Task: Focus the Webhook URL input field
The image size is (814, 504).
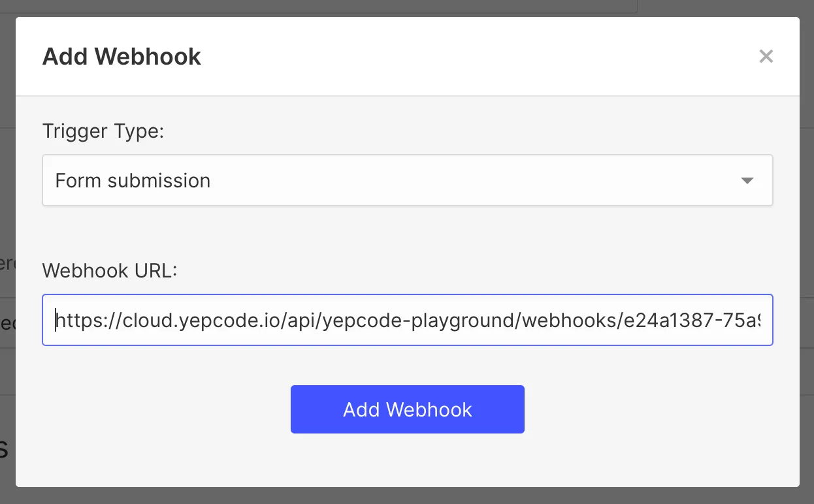Action: pos(407,320)
